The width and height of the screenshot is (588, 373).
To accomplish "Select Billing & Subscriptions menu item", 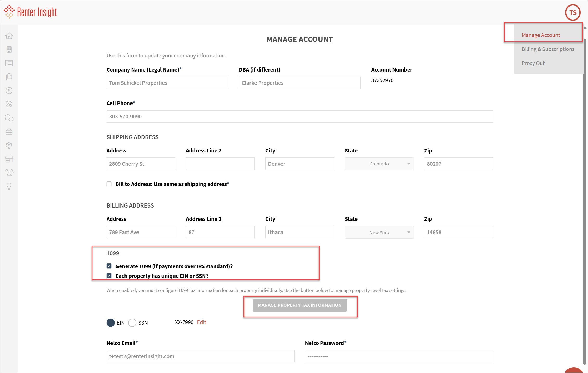I will [x=548, y=49].
